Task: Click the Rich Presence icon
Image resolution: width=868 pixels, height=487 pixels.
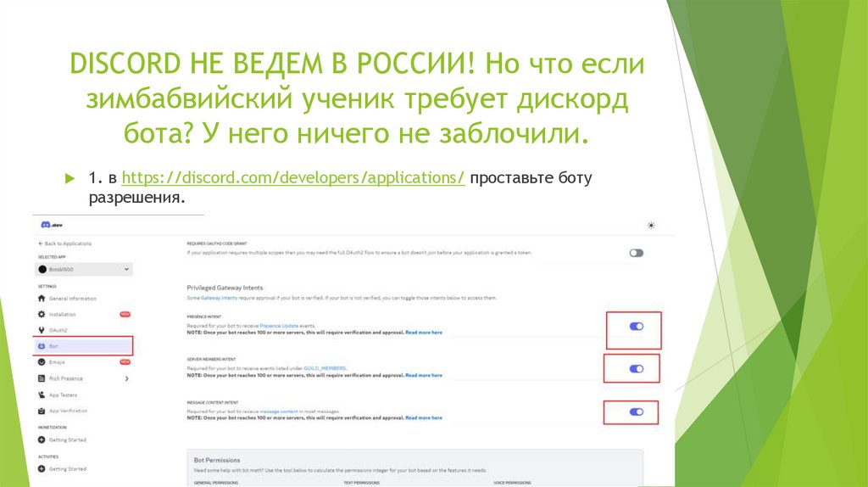Action: 42,378
